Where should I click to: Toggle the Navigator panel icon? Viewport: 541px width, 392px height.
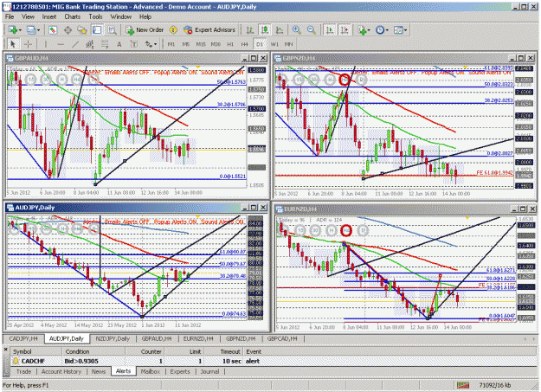click(82, 30)
